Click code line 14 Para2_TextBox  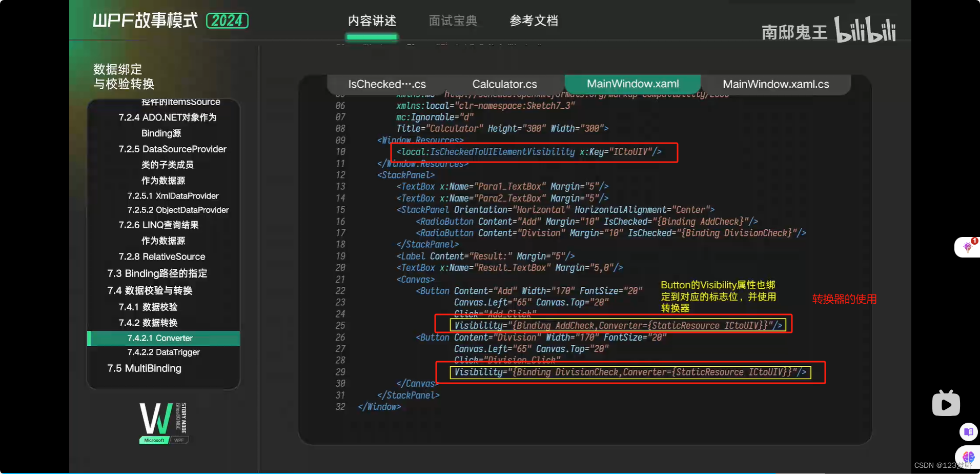tap(502, 198)
